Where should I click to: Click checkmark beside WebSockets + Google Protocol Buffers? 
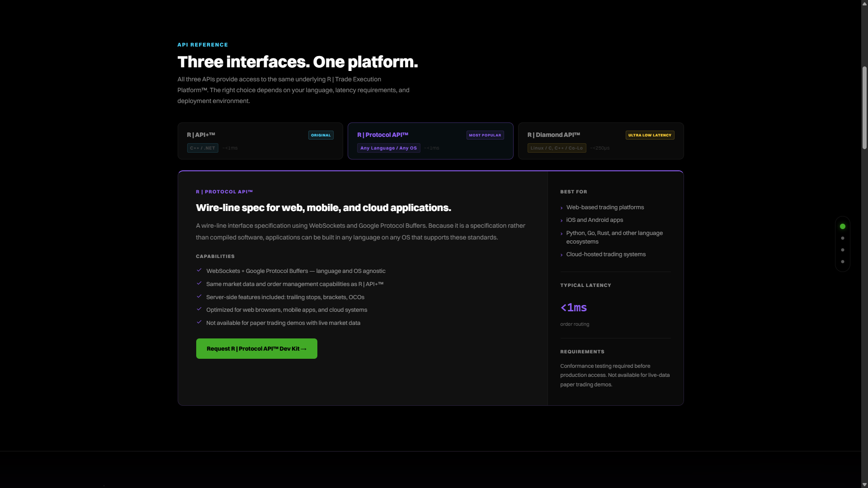199,270
